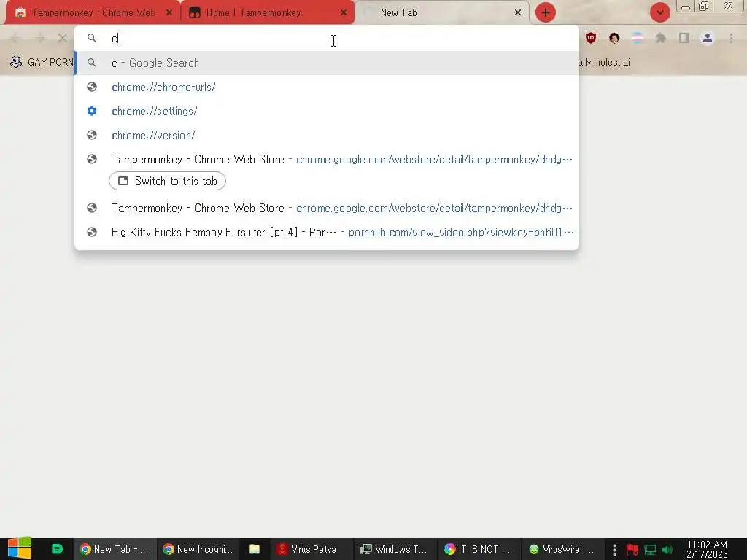This screenshot has width=747, height=560.
Task: Show hidden tray icons via three dots
Action: 614,550
